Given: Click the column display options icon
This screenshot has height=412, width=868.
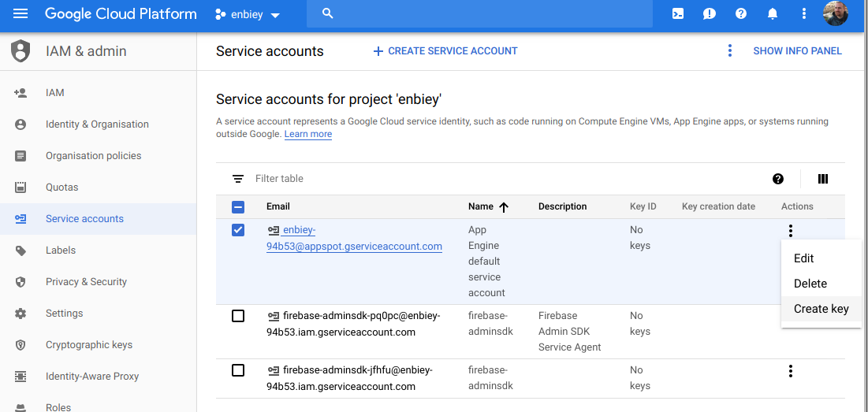Looking at the screenshot, I should pos(823,179).
